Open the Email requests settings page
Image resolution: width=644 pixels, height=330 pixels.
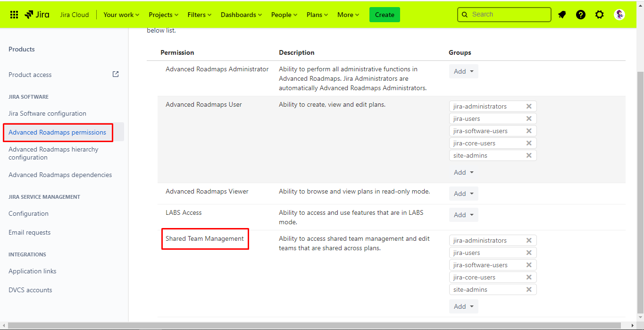(29, 232)
